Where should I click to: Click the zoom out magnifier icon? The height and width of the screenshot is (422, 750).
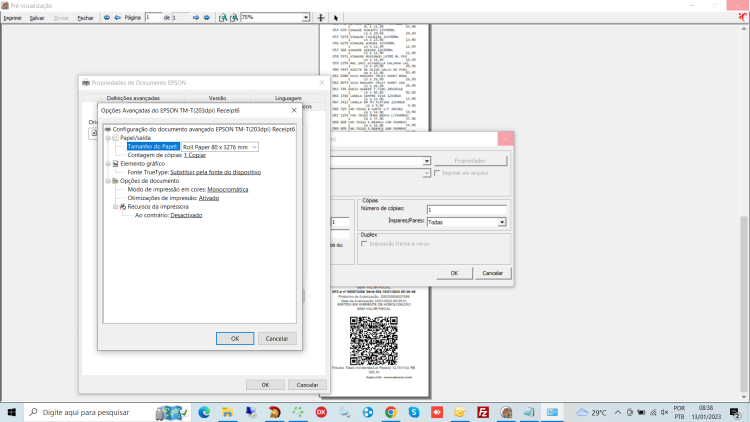click(x=234, y=18)
